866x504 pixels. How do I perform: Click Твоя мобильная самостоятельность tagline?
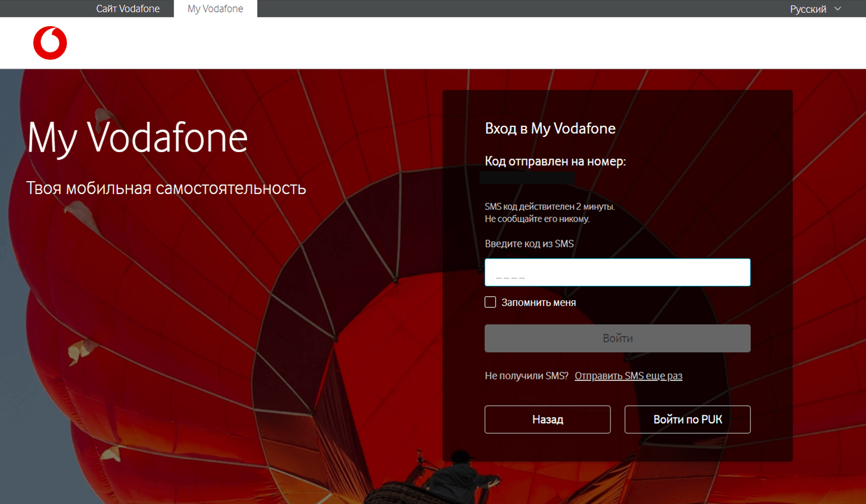(166, 188)
